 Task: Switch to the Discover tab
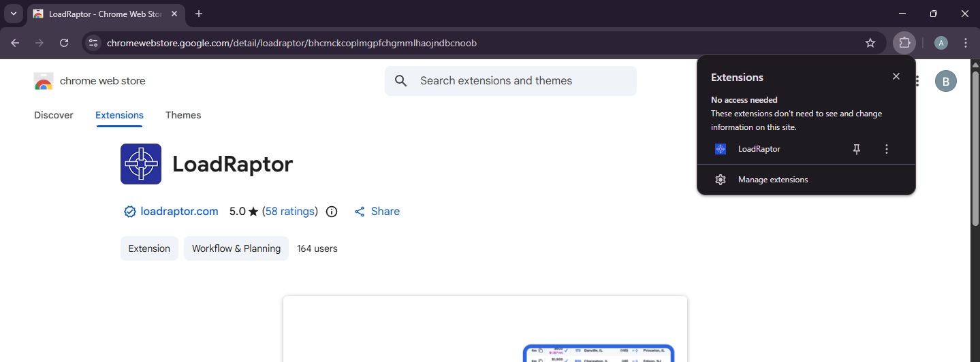(x=54, y=115)
